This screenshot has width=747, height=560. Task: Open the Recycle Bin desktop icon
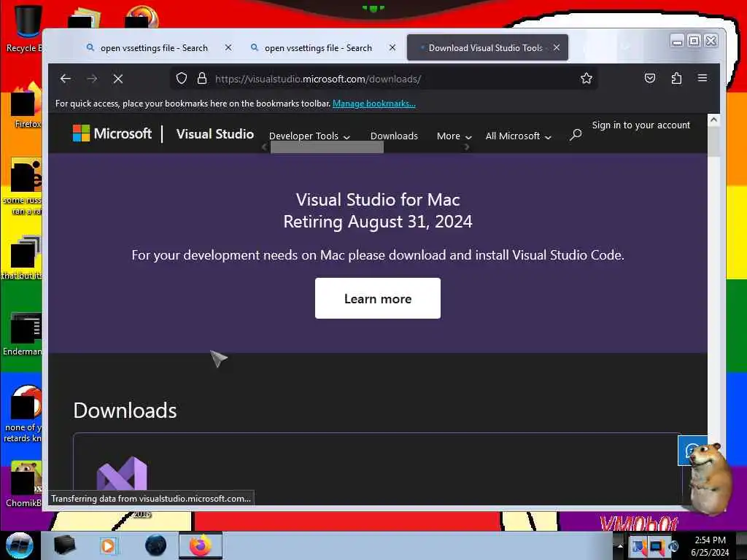tap(24, 28)
